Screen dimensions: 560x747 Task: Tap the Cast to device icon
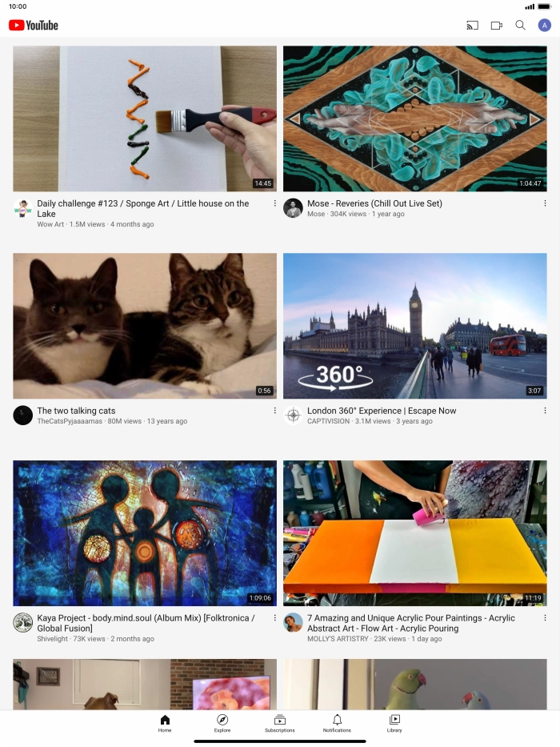(x=472, y=26)
